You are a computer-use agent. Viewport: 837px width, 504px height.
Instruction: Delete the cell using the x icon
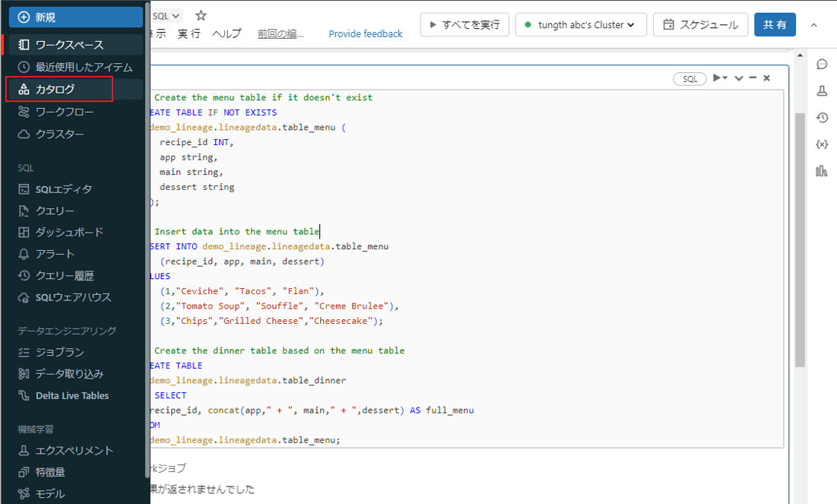(x=766, y=78)
